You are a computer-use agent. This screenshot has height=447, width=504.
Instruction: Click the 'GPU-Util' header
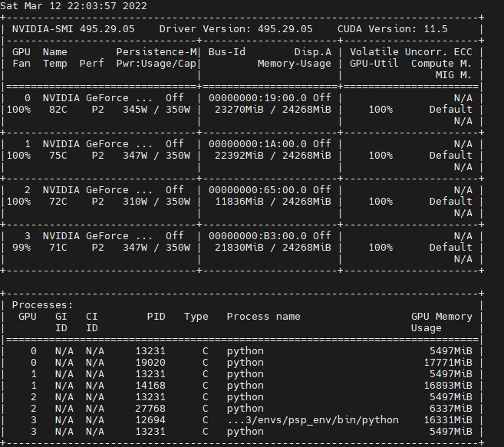pyautogui.click(x=374, y=64)
